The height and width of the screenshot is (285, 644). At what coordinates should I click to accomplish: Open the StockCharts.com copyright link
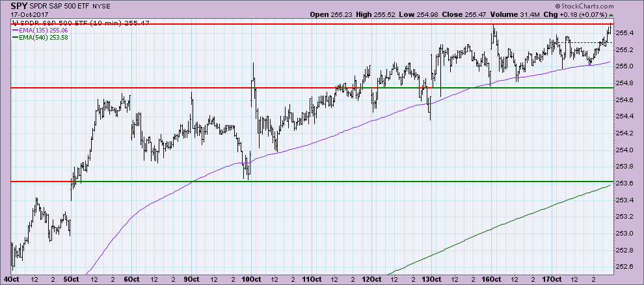click(x=584, y=6)
